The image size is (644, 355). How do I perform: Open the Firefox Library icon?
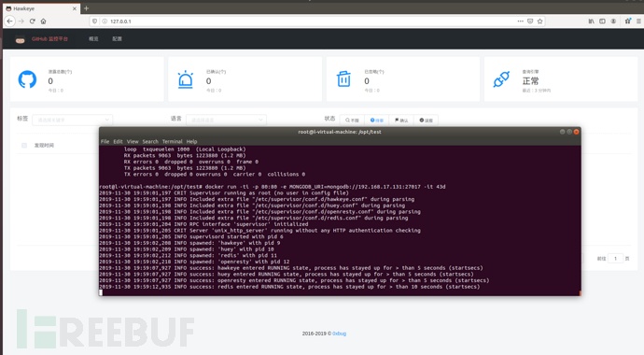(x=592, y=21)
